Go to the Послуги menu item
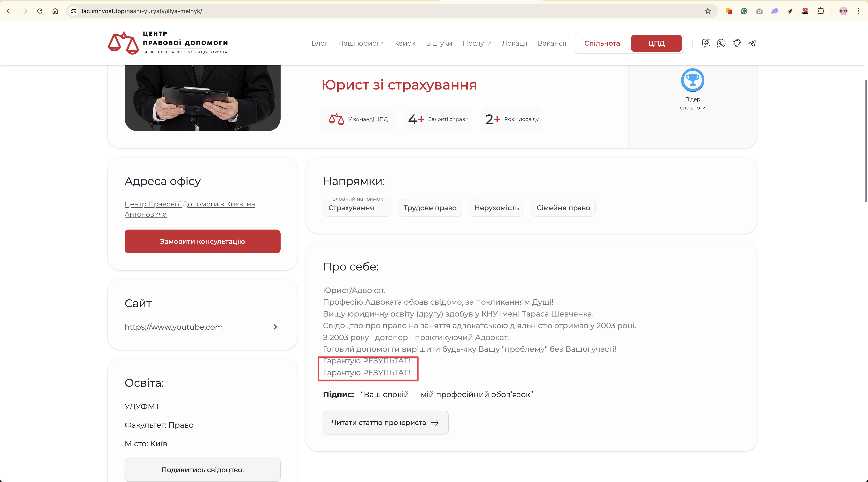Image resolution: width=868 pixels, height=482 pixels. tap(477, 43)
